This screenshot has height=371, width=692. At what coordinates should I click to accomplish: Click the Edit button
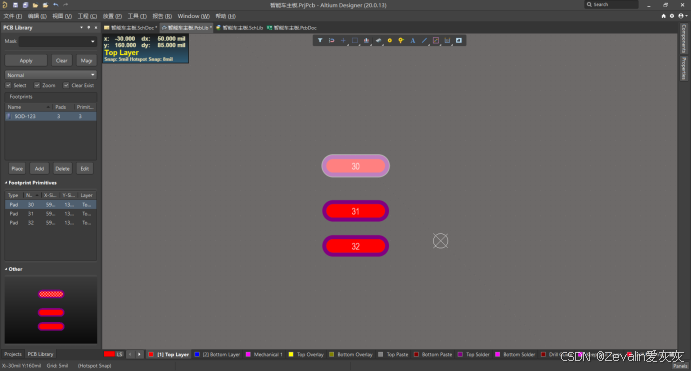click(x=85, y=169)
